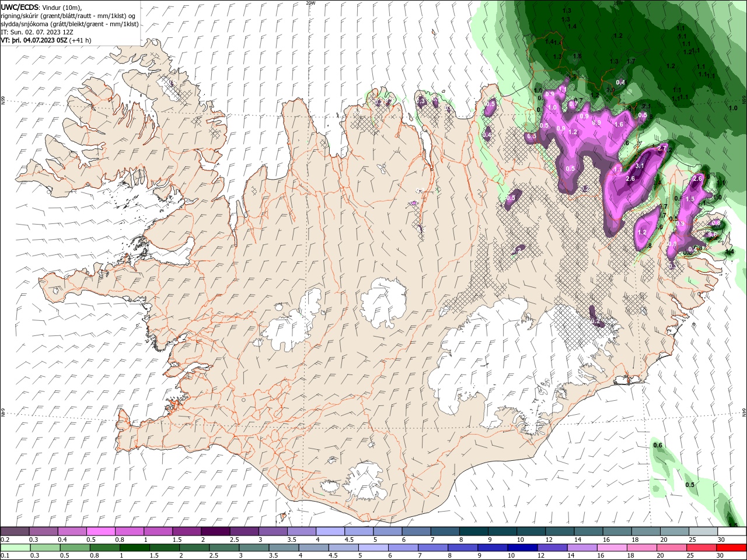747x560 pixels.
Task: Select the bright pink 0.5 swatch, upper legend
Action: (100, 531)
